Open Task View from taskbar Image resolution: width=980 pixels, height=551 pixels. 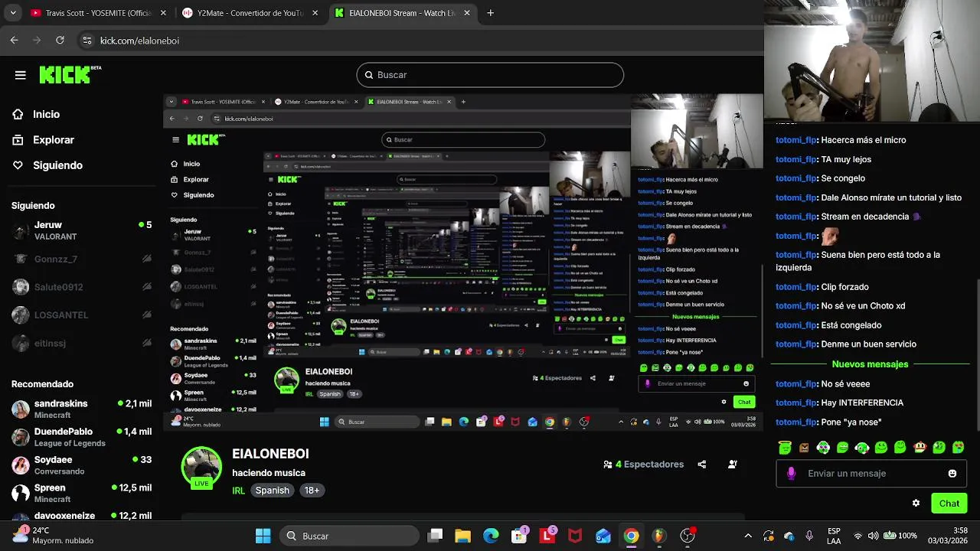435,536
